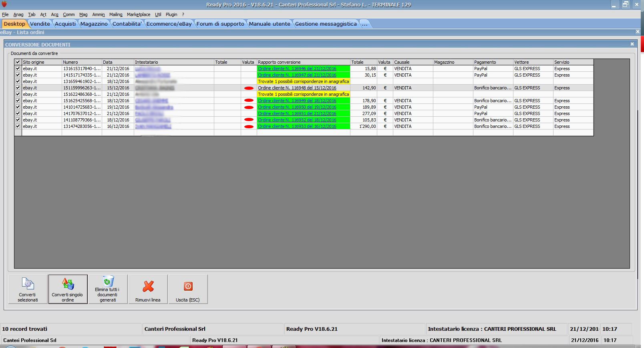Uncheck the row for order number 141014725683
Viewport: 644px width, 348px height.
[18, 107]
